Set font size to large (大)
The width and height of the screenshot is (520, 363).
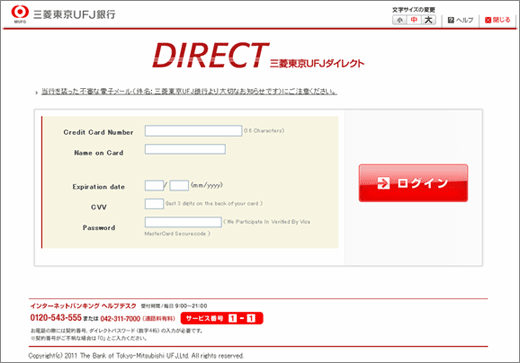[428, 20]
